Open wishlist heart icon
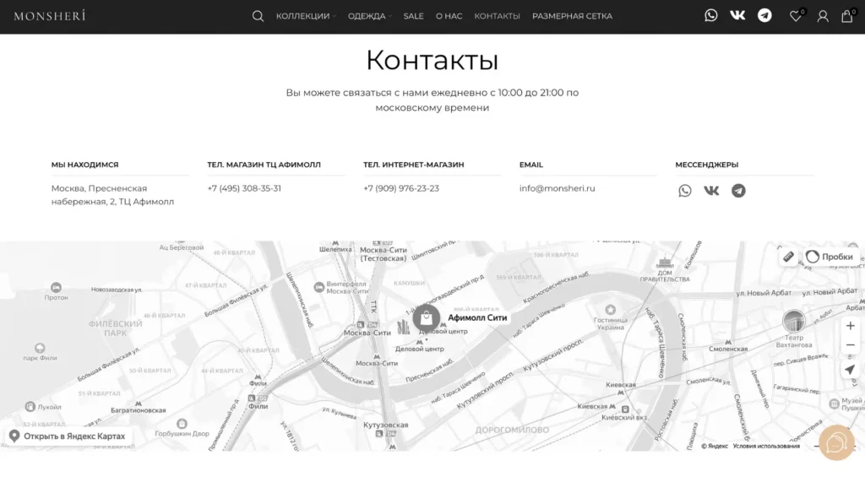Image resolution: width=865 pixels, height=504 pixels. pyautogui.click(x=795, y=16)
